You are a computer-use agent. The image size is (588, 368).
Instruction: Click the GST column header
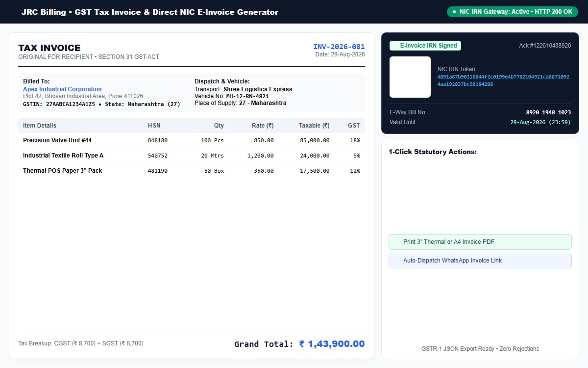tap(354, 126)
